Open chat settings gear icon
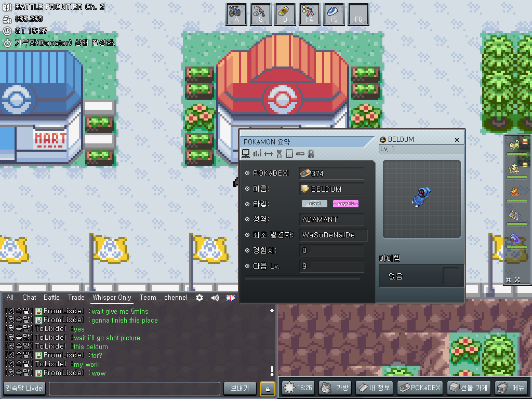 [x=199, y=298]
